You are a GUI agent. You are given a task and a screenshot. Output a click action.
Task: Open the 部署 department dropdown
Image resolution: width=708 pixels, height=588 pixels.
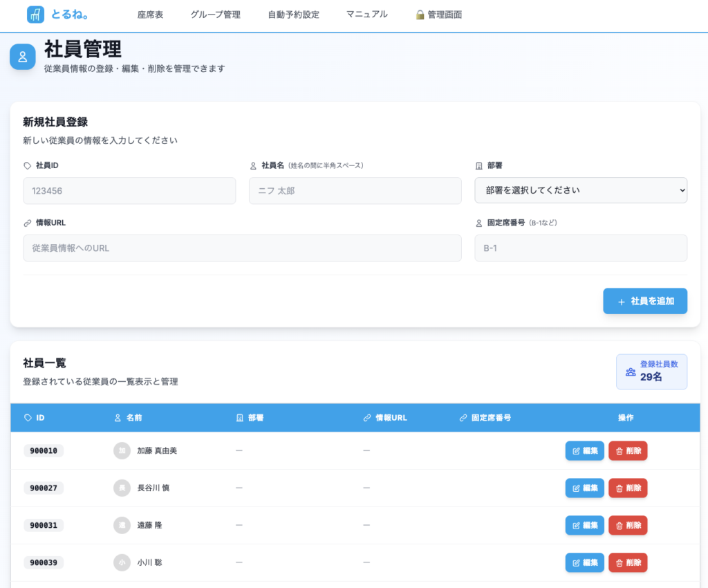pyautogui.click(x=580, y=190)
